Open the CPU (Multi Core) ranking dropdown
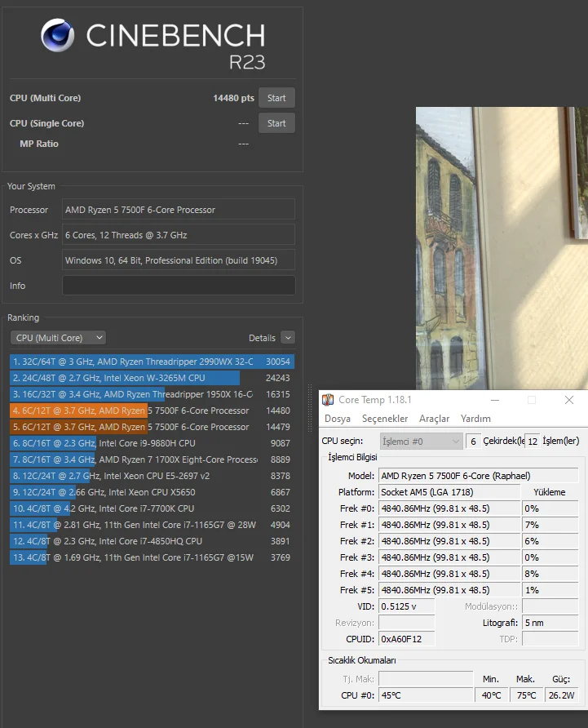This screenshot has width=588, height=728. (58, 338)
